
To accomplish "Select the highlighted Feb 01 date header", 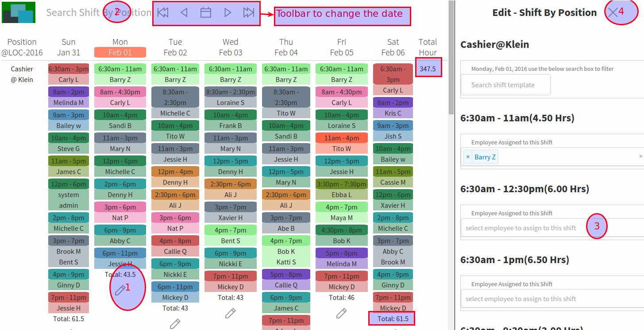I will [120, 52].
